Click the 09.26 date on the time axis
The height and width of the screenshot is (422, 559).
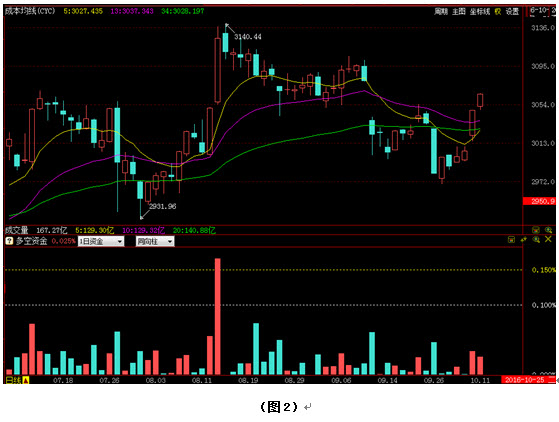tap(434, 380)
